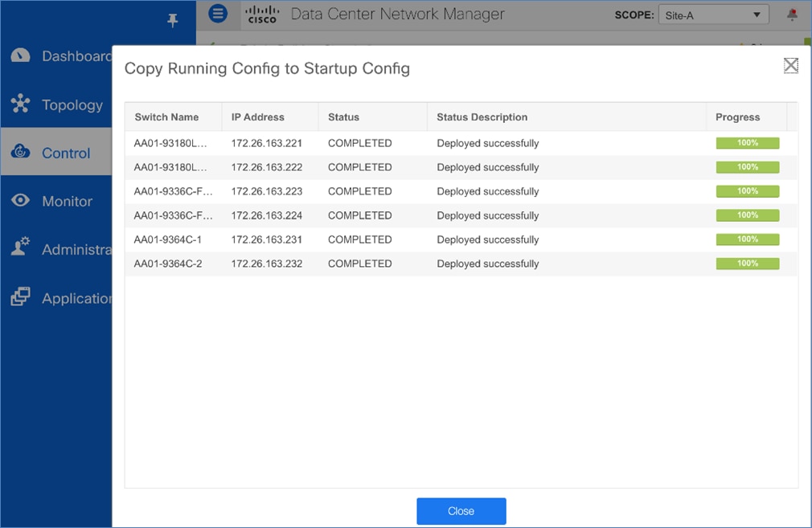The width and height of the screenshot is (812, 528).
Task: Click progress bar for 172.26.163.223
Action: point(747,191)
